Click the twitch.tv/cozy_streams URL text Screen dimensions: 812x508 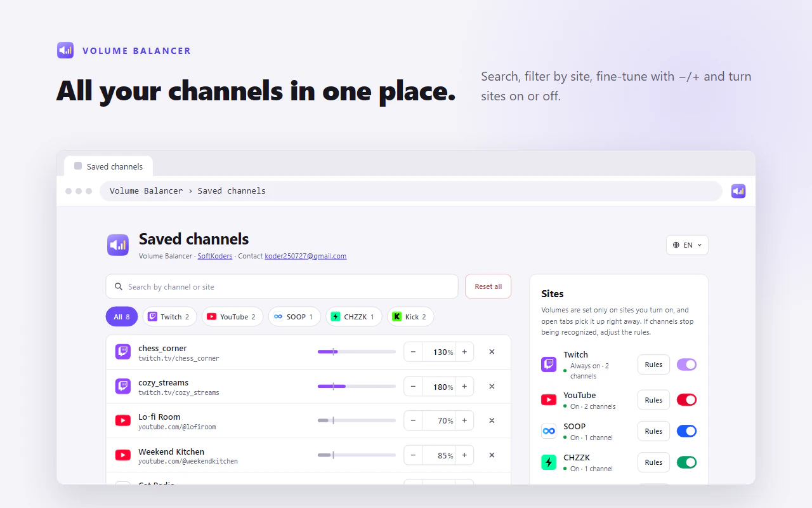(x=179, y=393)
